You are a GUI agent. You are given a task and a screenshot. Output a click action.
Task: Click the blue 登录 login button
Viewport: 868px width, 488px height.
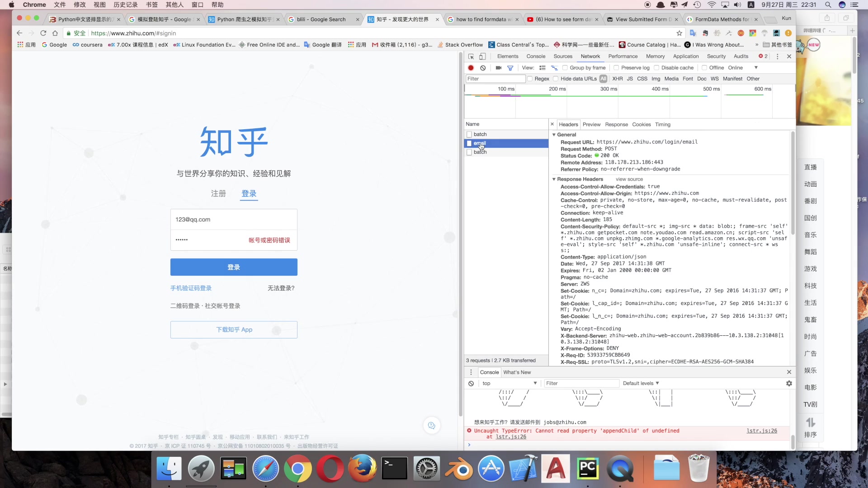tap(234, 267)
